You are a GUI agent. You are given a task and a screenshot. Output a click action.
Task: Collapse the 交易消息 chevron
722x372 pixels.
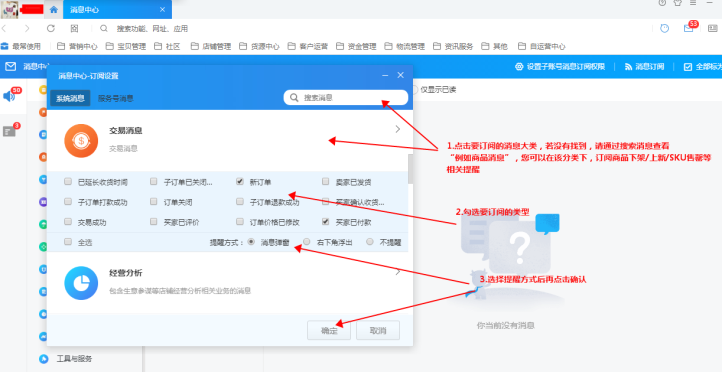click(398, 129)
